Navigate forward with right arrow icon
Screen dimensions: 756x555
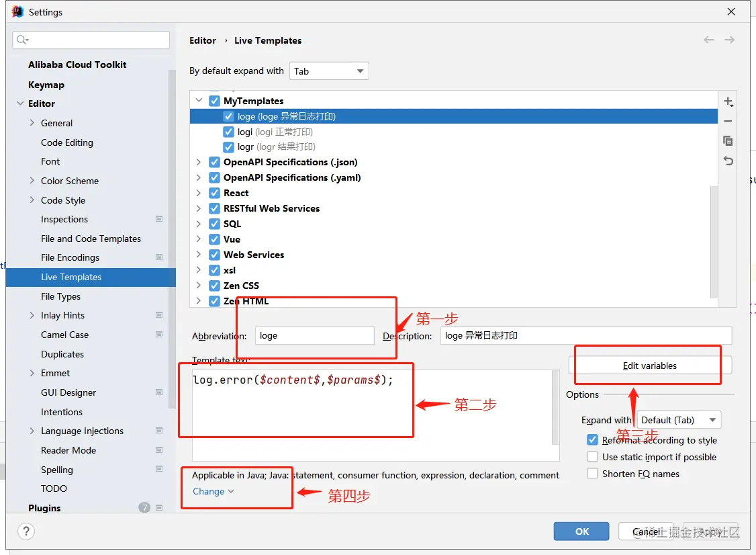[x=730, y=40]
